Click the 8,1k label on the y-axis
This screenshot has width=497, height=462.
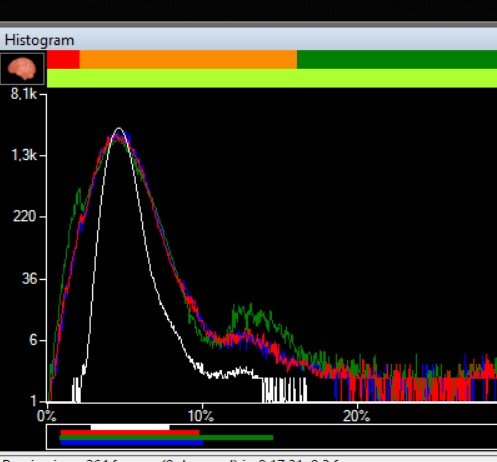pos(23,94)
